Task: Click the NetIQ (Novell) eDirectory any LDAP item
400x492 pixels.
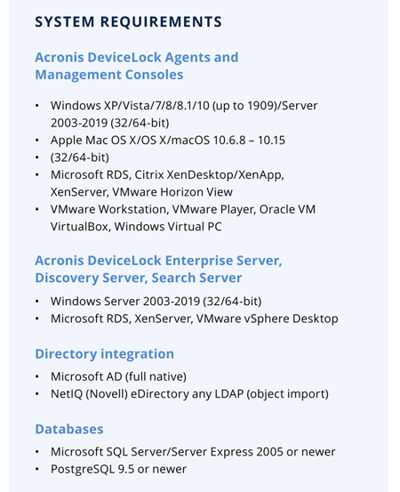Action: tap(189, 394)
